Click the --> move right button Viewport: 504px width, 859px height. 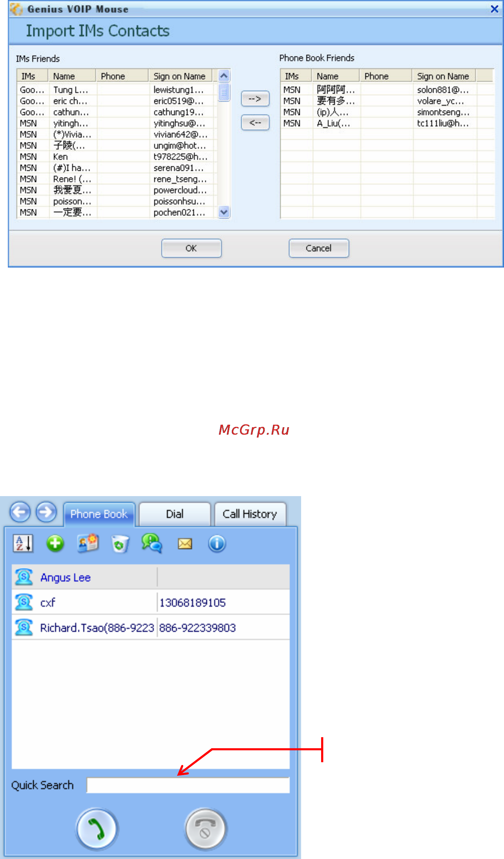255,99
